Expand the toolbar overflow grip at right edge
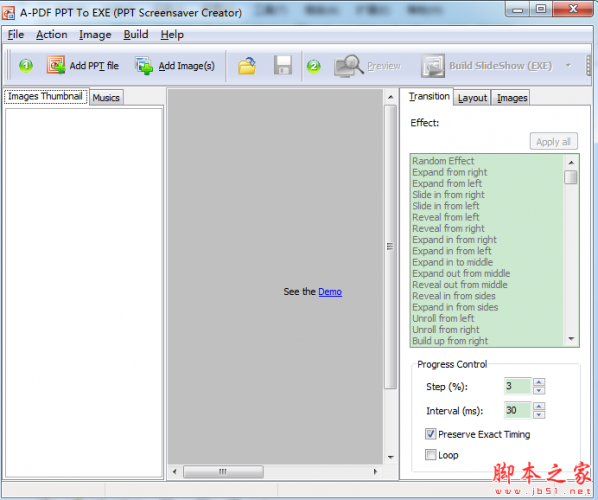 click(x=589, y=66)
